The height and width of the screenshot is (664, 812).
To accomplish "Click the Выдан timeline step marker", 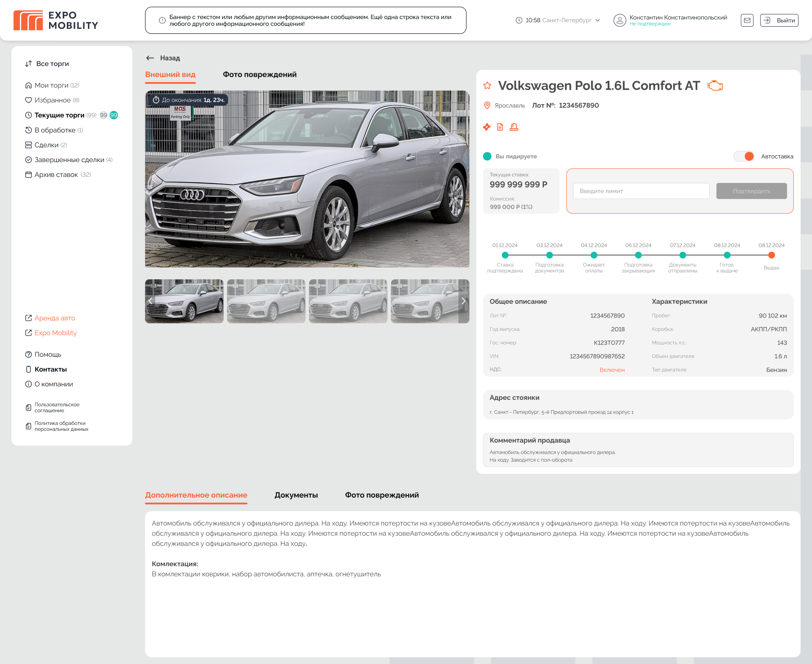I will point(771,255).
